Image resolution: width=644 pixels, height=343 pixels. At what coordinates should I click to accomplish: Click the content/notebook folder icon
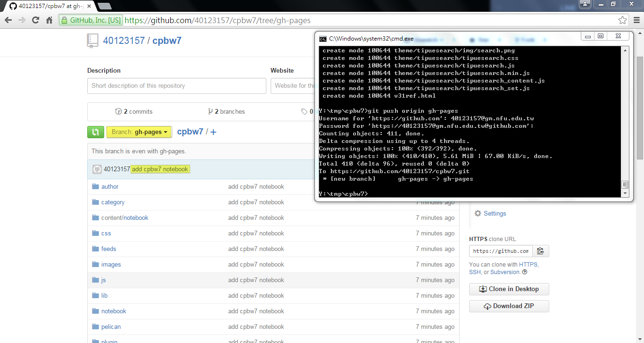pyautogui.click(x=96, y=218)
